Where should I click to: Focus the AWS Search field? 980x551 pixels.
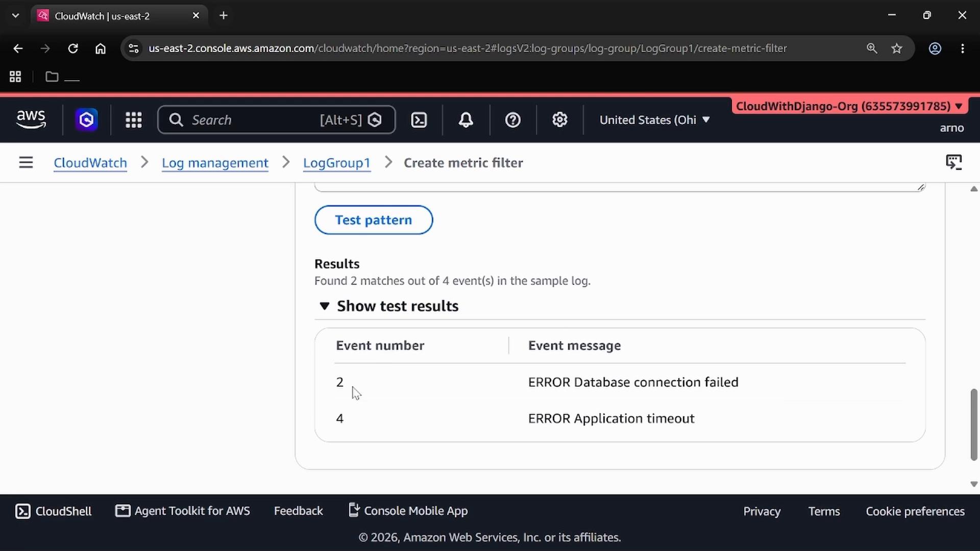coord(276,120)
